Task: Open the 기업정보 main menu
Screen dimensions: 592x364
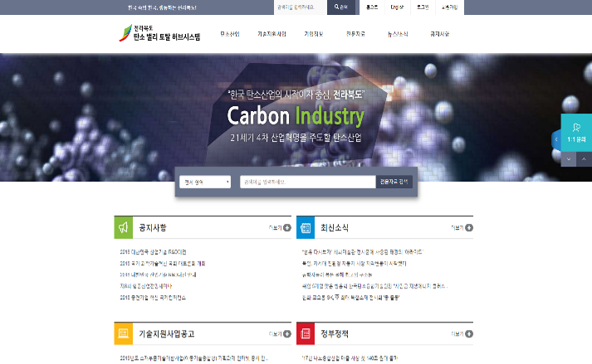Action: pos(313,34)
